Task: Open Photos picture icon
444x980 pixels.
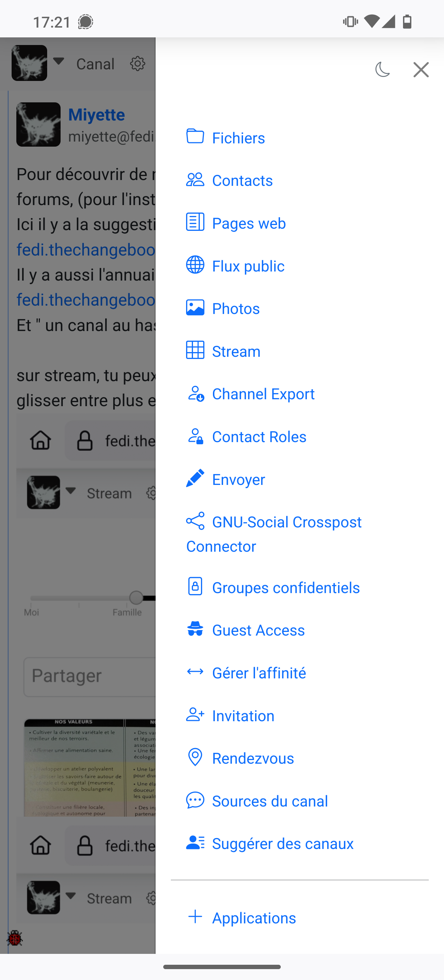Action: 195,308
